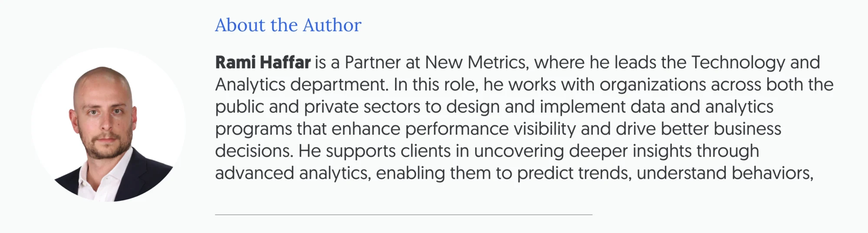Click the bold name "Rami Haffar"

coord(263,63)
